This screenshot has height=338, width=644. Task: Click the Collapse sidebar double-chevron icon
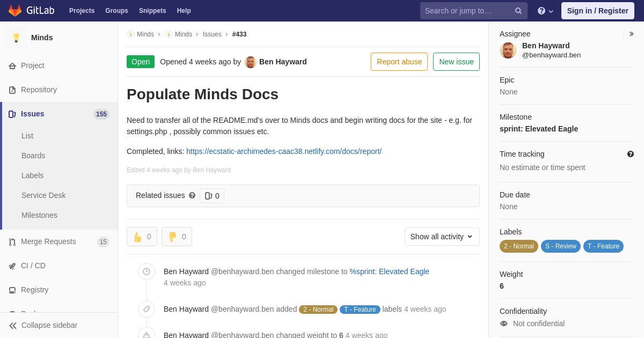click(13, 326)
